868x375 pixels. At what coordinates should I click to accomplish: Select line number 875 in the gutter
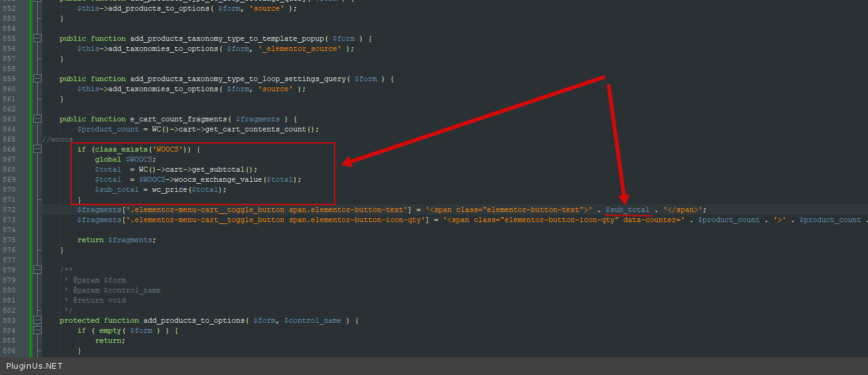tap(9, 240)
